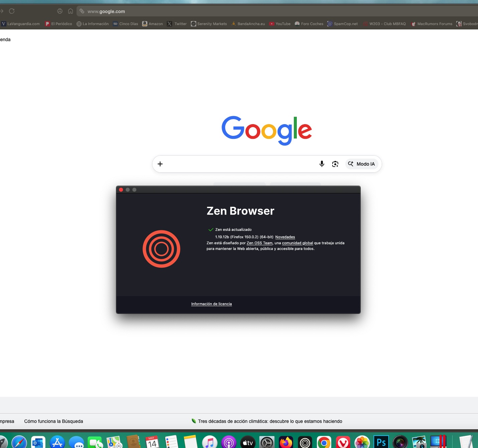
Task: Open the YouTube bookmark
Action: click(x=280, y=24)
